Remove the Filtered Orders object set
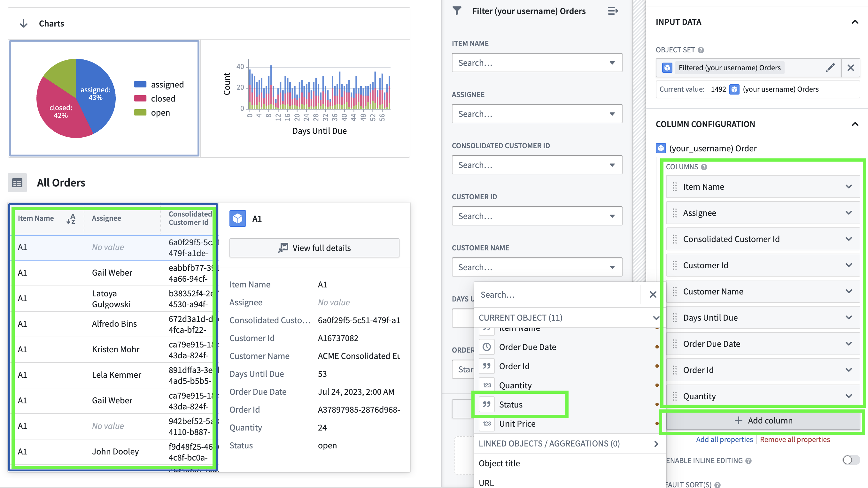This screenshot has height=488, width=868. pos(850,68)
